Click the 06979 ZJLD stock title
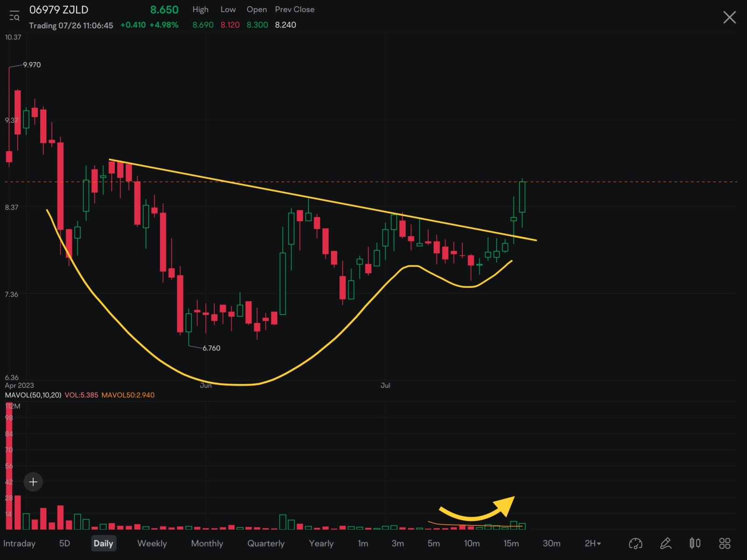This screenshot has width=747, height=560. point(59,10)
